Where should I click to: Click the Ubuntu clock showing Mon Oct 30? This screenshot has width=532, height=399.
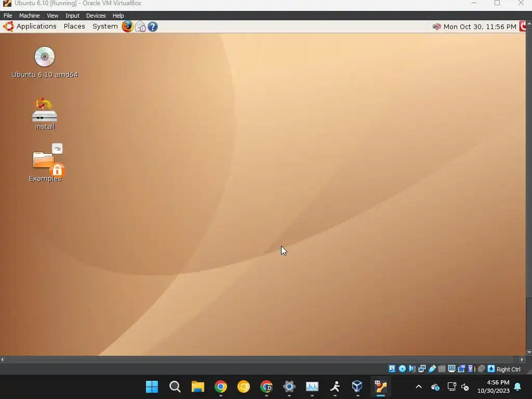point(480,27)
